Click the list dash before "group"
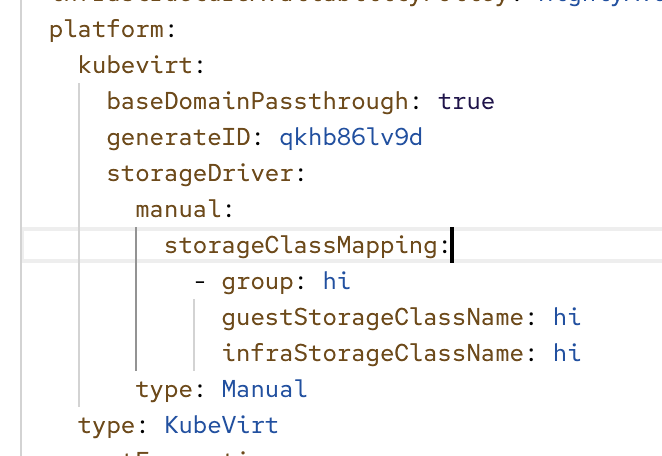The height and width of the screenshot is (456, 662). click(x=200, y=281)
